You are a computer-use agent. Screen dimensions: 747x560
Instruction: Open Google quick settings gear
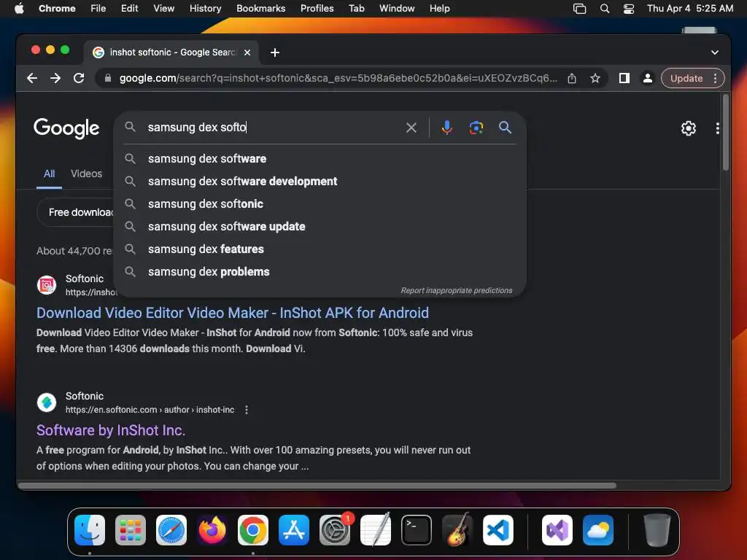pyautogui.click(x=689, y=128)
